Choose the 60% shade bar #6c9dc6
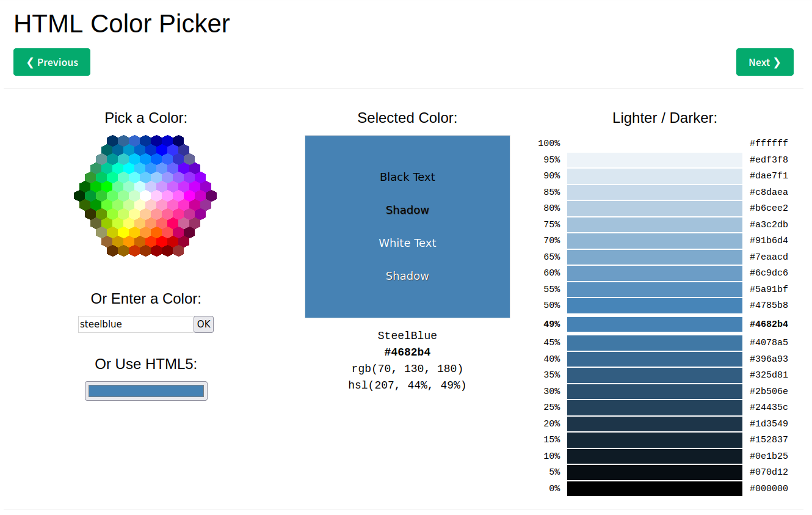 [x=654, y=273]
